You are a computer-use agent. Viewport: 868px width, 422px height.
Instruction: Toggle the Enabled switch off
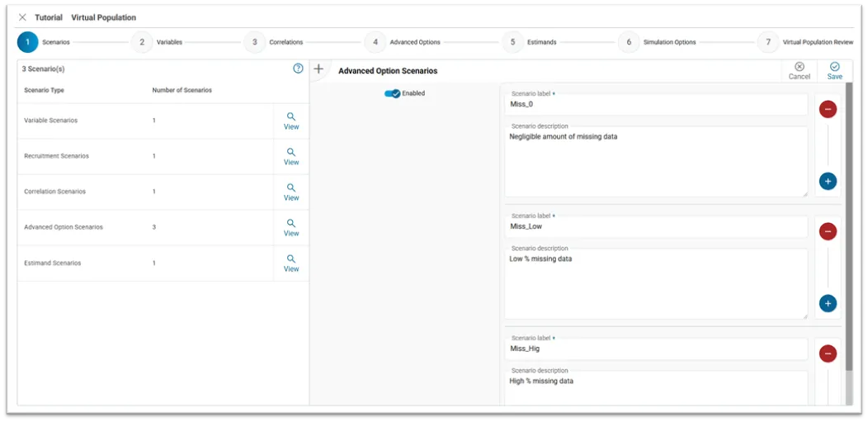pyautogui.click(x=392, y=93)
